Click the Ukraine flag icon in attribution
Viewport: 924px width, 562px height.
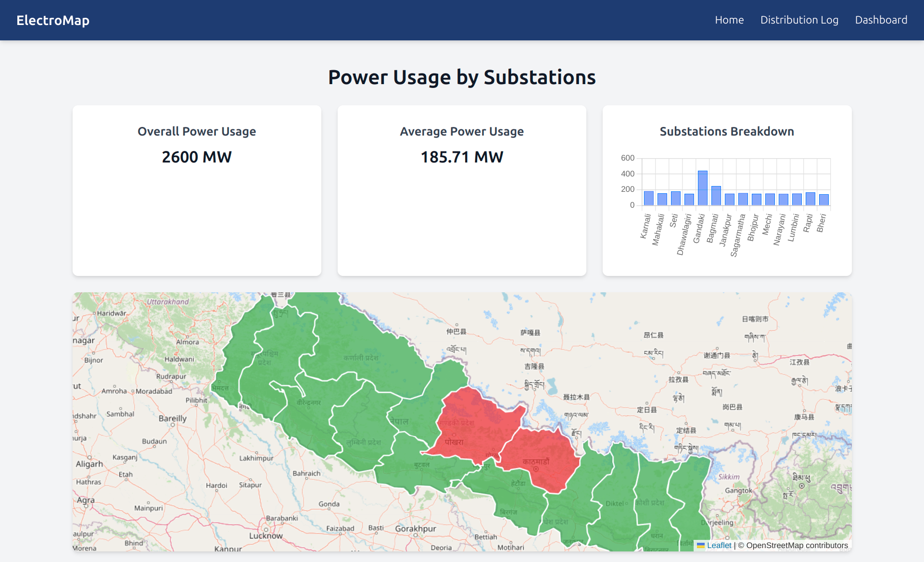pyautogui.click(x=701, y=545)
